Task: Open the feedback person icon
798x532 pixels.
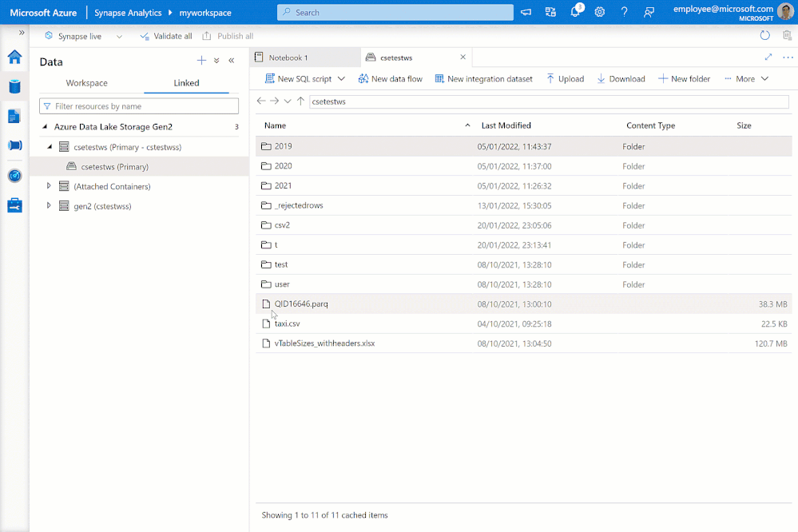Action: (649, 12)
